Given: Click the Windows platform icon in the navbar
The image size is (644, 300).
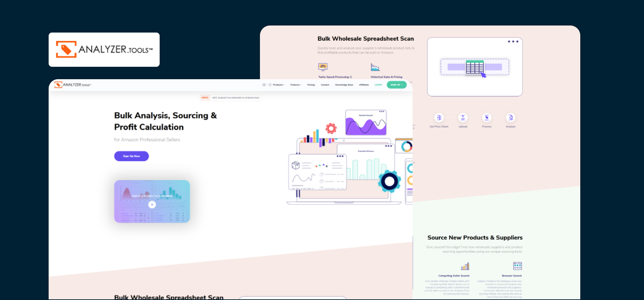Looking at the screenshot, I should coord(264,85).
